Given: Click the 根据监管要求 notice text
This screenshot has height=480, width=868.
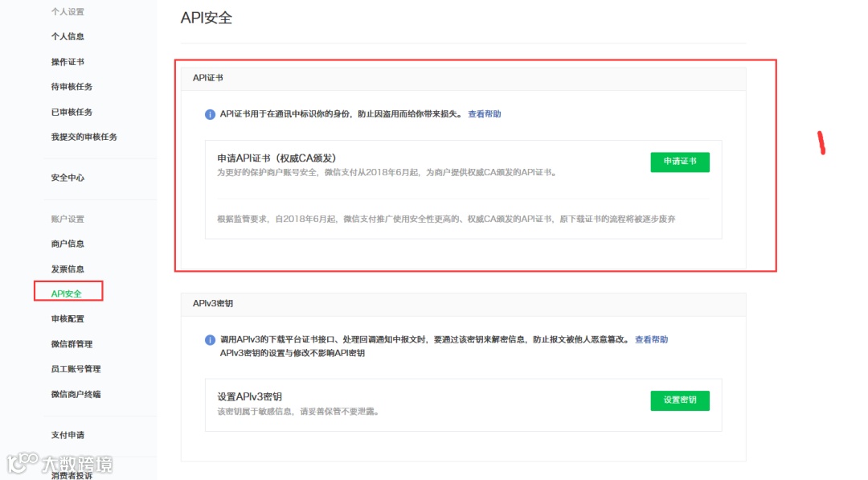Looking at the screenshot, I should point(446,219).
